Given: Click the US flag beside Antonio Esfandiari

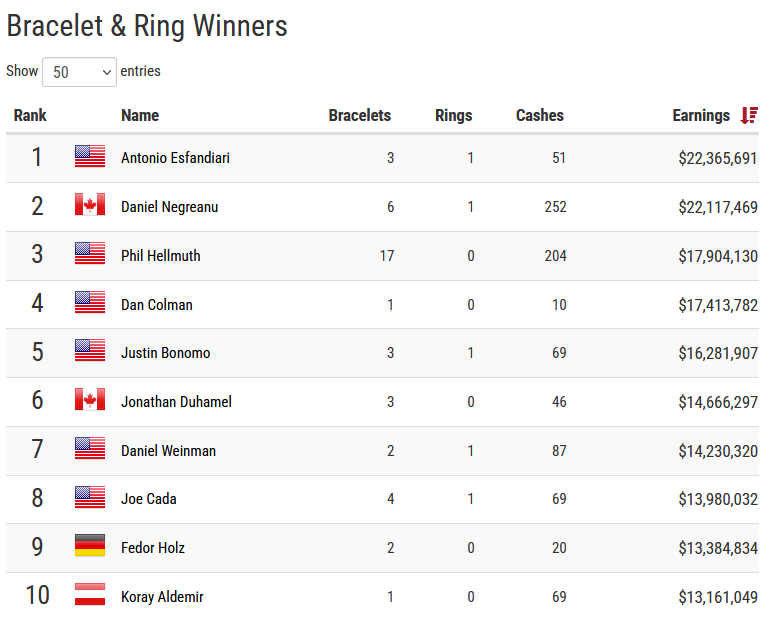Looking at the screenshot, I should pyautogui.click(x=90, y=156).
